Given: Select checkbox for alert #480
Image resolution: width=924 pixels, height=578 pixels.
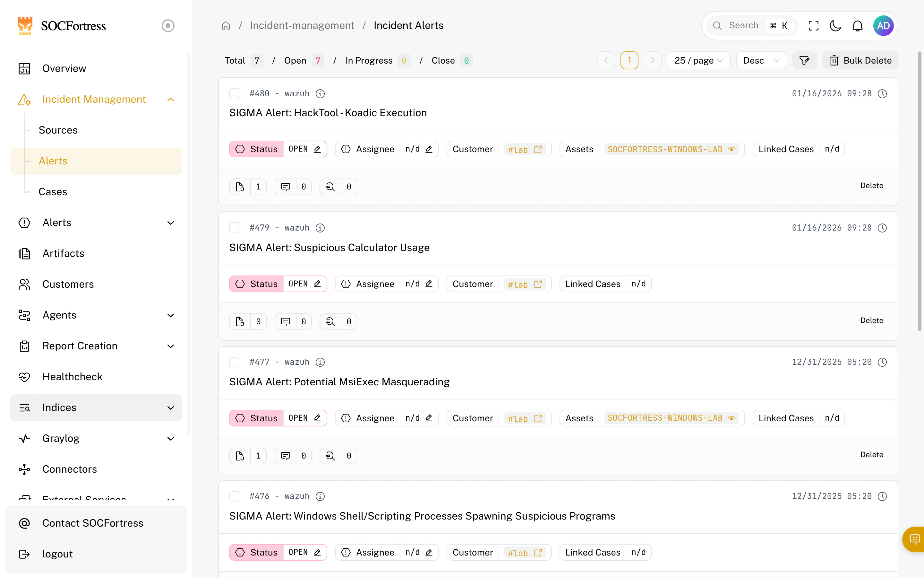Looking at the screenshot, I should pos(234,93).
